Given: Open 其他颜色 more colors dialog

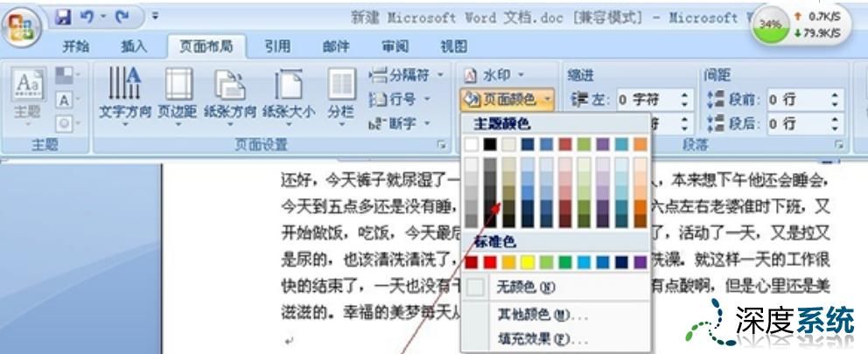Looking at the screenshot, I should point(556,316).
